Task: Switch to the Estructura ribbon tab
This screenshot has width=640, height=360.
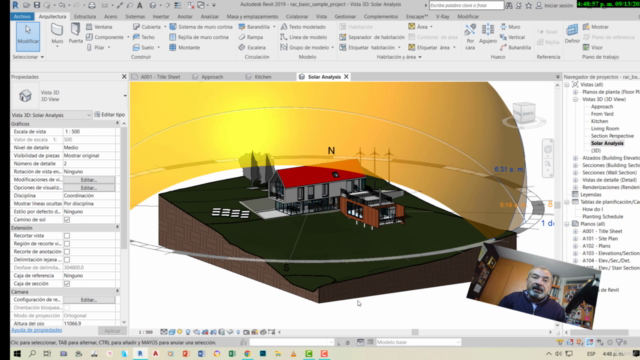Action: point(85,16)
